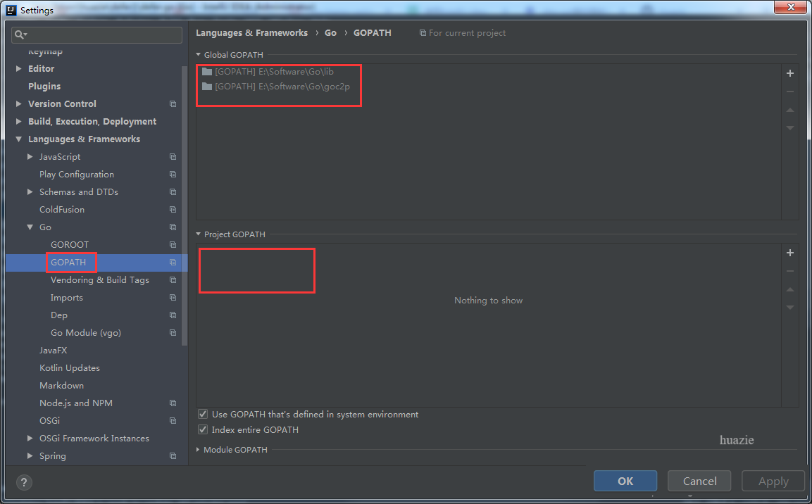Click the Go breadcrumb
The width and height of the screenshot is (812, 504).
(330, 32)
